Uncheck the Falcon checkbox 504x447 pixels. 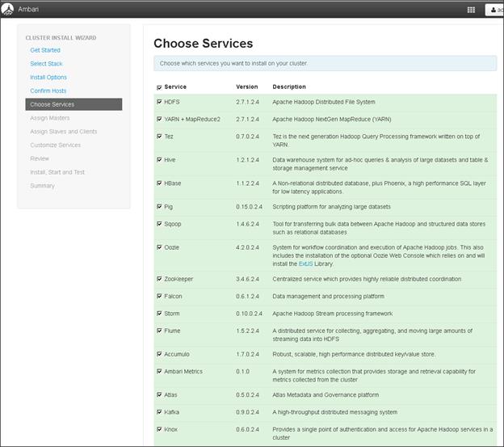[x=159, y=296]
